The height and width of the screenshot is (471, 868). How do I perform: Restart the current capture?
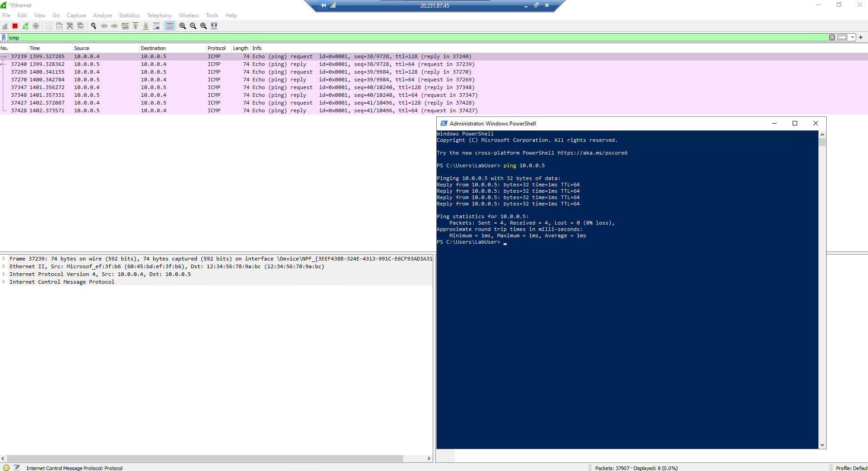(25, 26)
